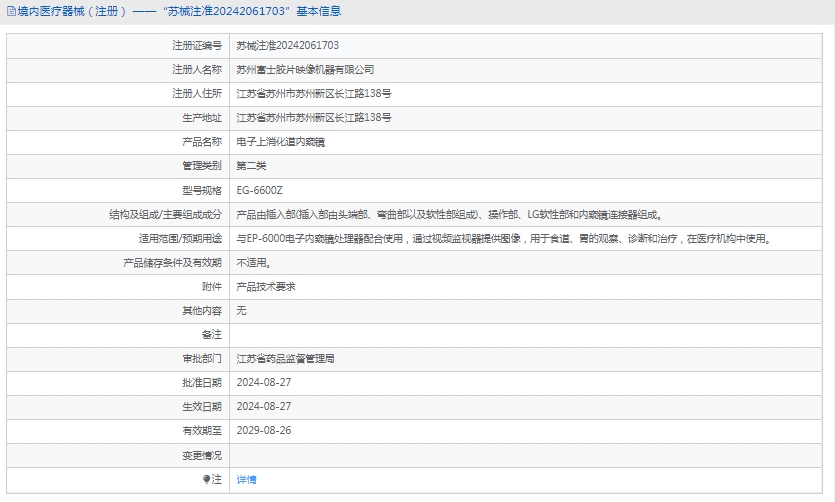The width and height of the screenshot is (835, 502).
Task: Click the empty 变更情况 value cell
Action: (530, 455)
